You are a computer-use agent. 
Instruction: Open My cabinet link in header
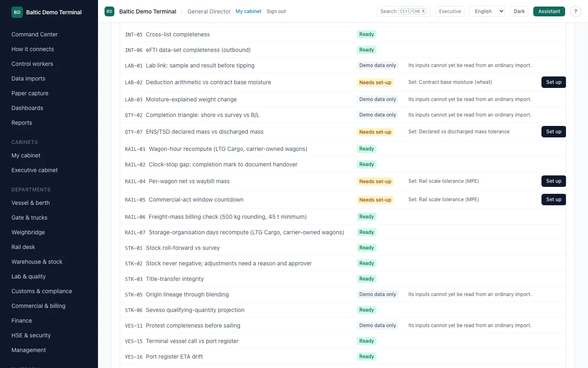click(248, 11)
